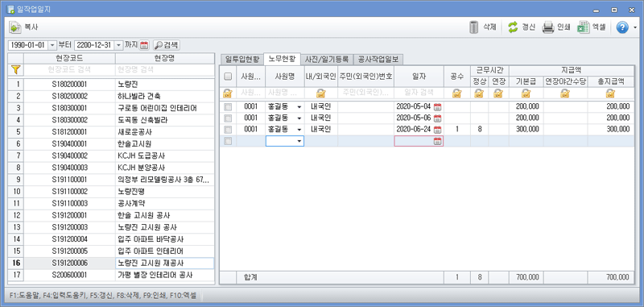
Task: Select site code S191200004
Action: pos(69,239)
